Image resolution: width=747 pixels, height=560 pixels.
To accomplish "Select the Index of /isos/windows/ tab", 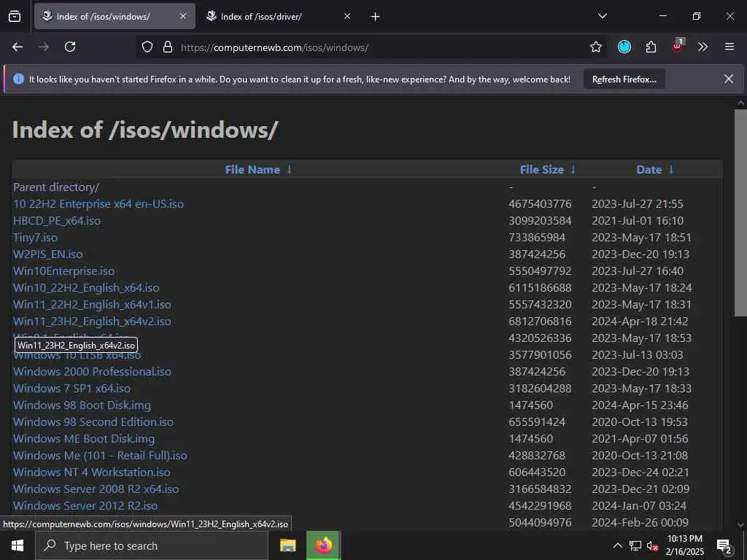I will click(115, 16).
